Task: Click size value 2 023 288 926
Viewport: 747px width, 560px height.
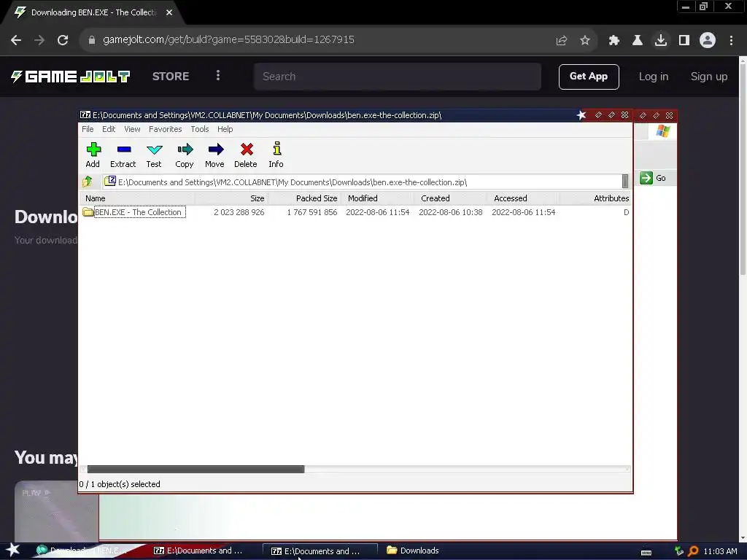Action: (x=239, y=212)
